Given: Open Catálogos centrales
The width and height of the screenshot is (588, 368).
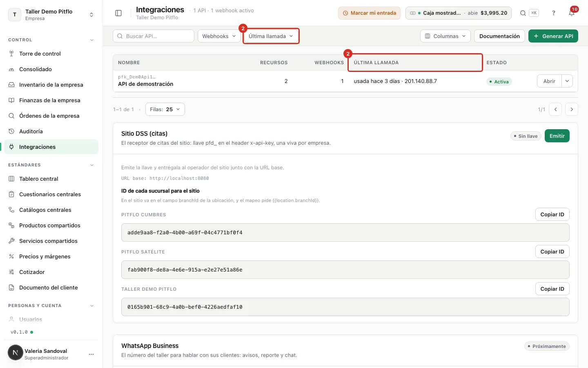Looking at the screenshot, I should point(51,210).
